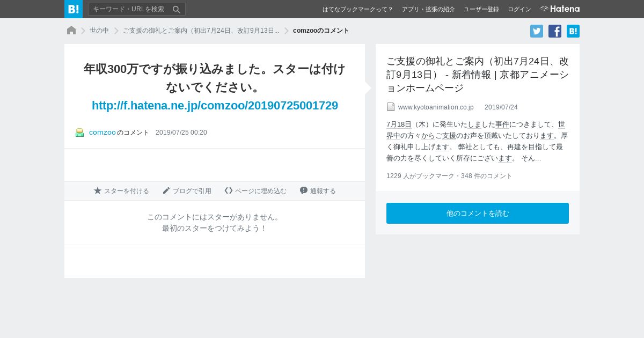Embed comment with ページに埋め込む
Screen dimensions: 644x338
point(255,191)
